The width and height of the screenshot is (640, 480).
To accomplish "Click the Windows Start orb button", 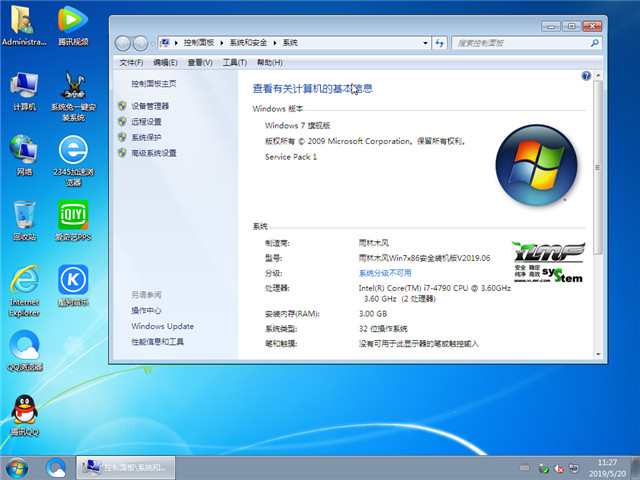I will tap(17, 467).
